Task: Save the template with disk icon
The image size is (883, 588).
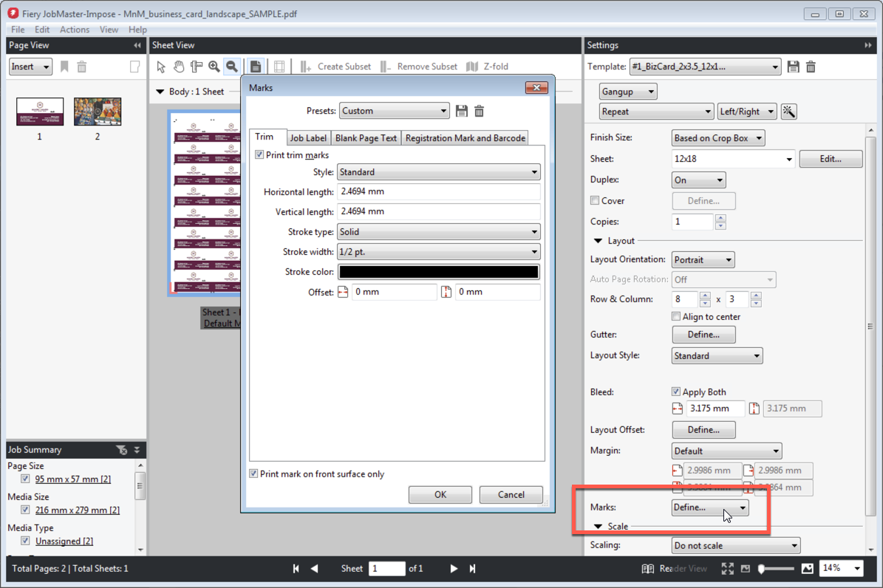Action: 794,66
